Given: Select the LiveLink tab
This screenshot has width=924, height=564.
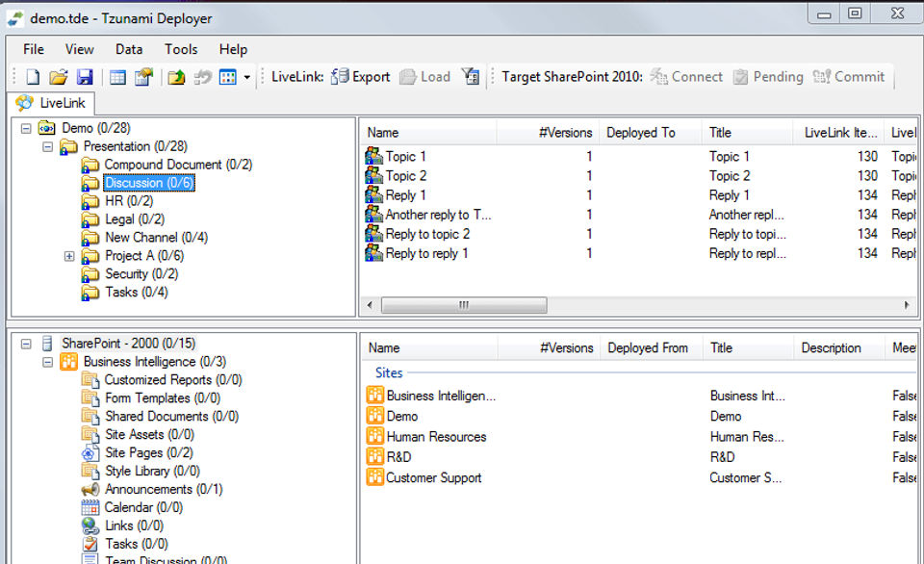Looking at the screenshot, I should [51, 103].
